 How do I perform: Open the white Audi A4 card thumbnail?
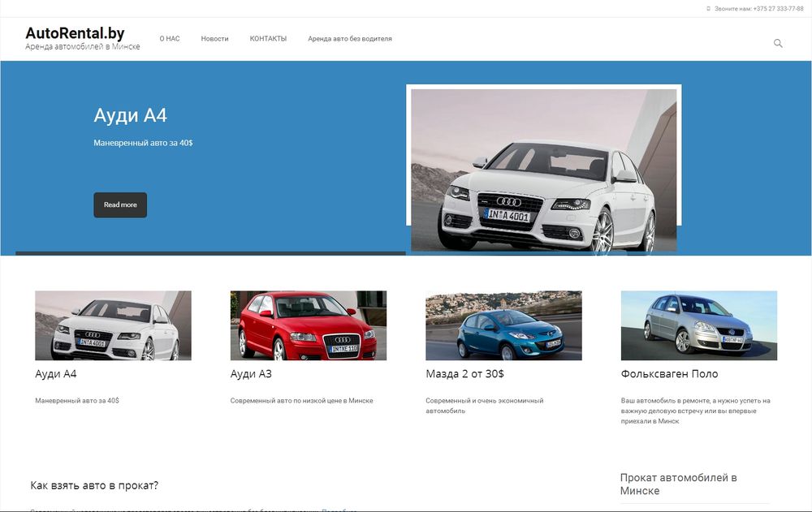(x=113, y=325)
